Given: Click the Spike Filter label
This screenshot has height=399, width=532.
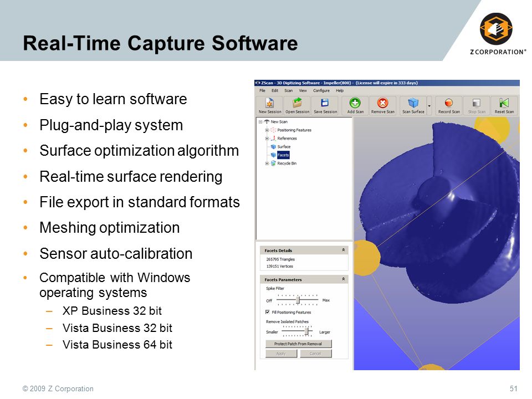Looking at the screenshot, I should coord(275,288).
